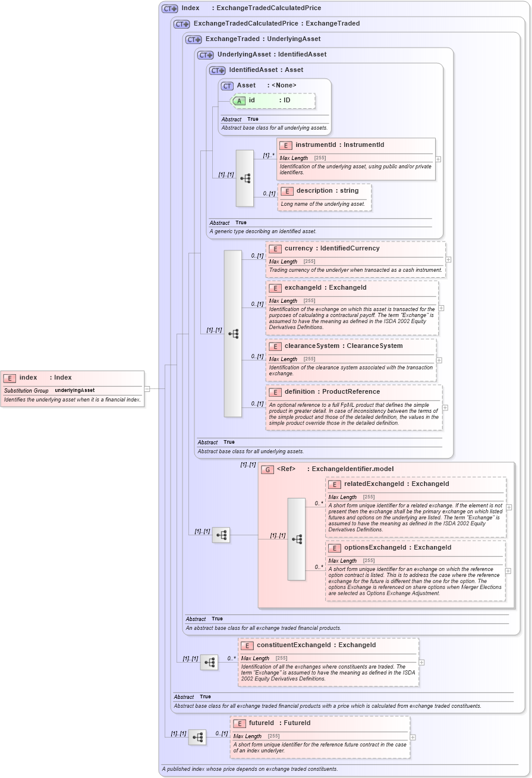The image size is (532, 778).
Task: Click the complex type icon beside Index
Action: [170, 8]
